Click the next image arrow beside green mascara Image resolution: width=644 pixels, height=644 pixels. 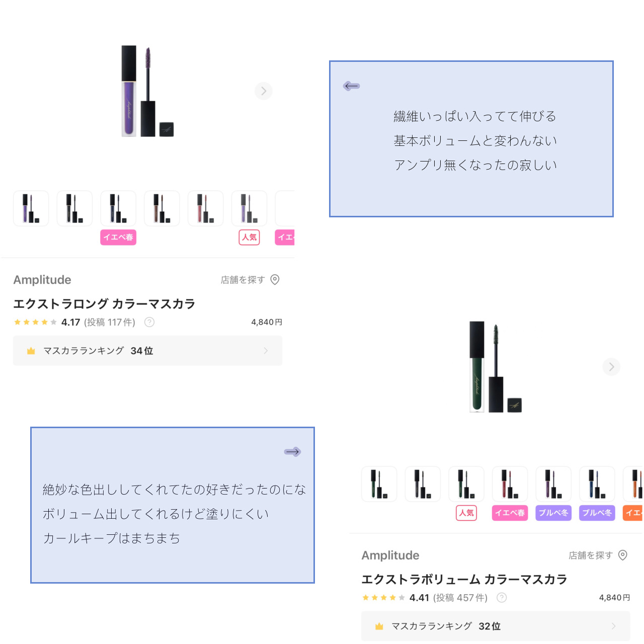(x=611, y=367)
